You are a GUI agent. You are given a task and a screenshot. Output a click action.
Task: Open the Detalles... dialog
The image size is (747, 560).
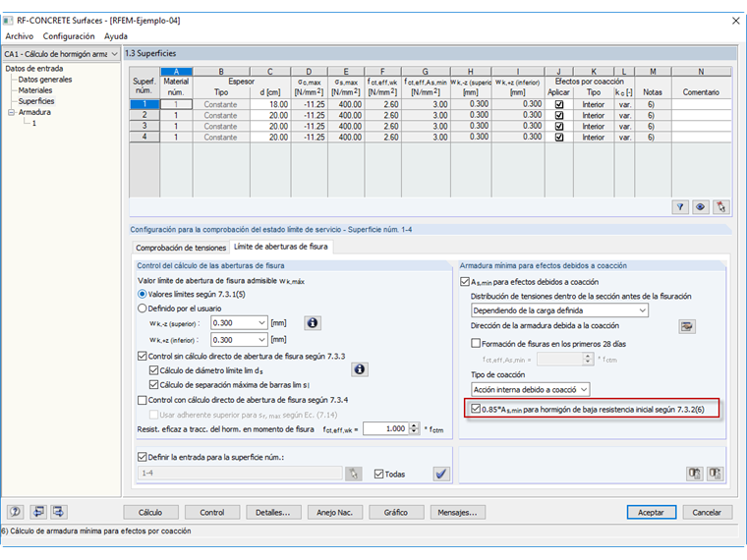273,513
